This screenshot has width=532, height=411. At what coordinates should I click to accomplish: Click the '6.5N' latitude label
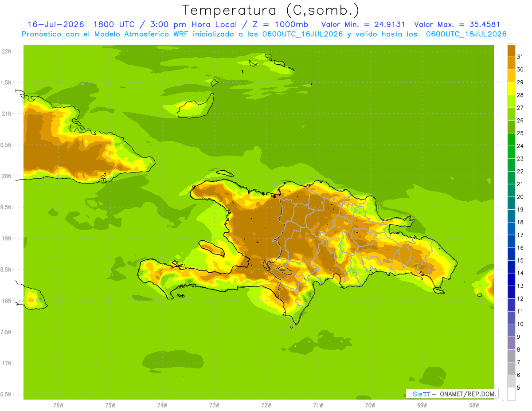[x=6, y=394]
